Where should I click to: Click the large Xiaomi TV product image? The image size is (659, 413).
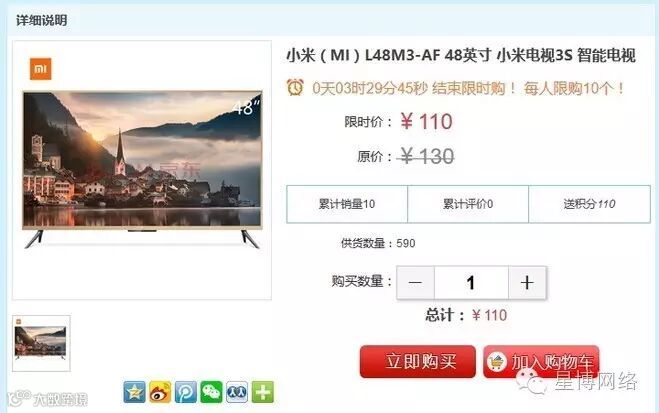[142, 169]
